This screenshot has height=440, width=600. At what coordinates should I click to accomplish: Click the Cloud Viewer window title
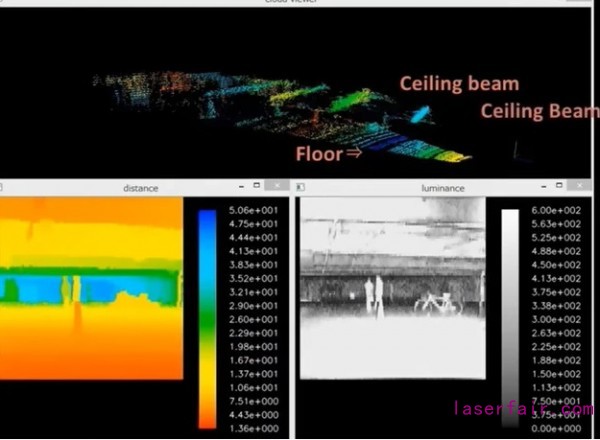point(300,3)
